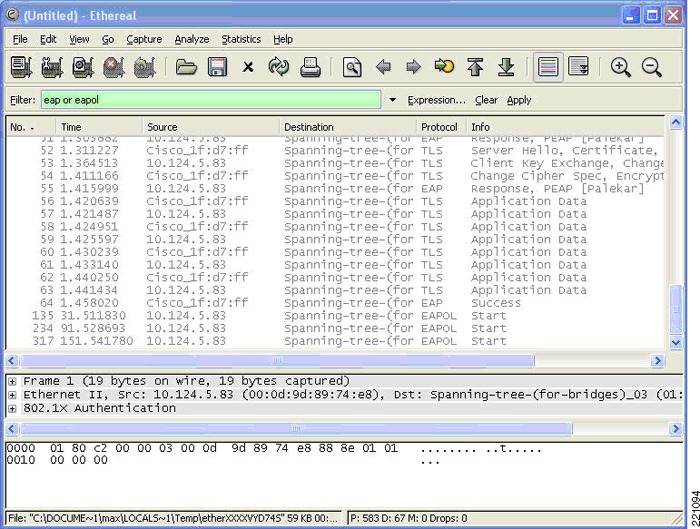
Task: Expand the Ethernet II tree node
Action: (x=12, y=395)
